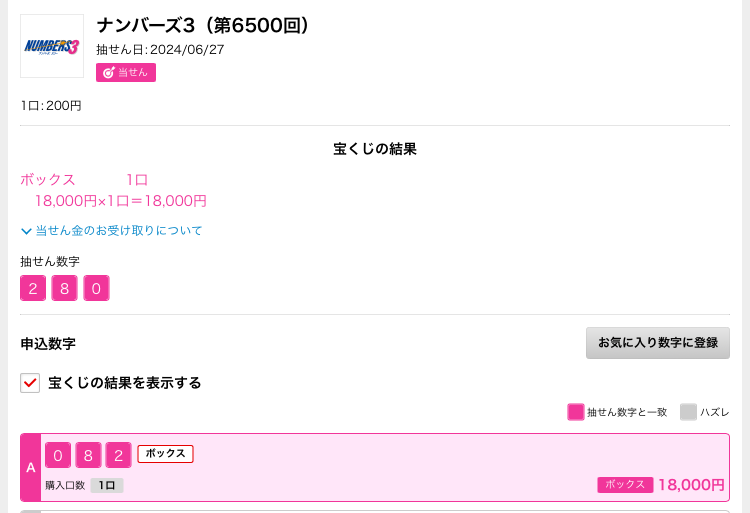Click the white ボックス tag in row A
Viewport: 750px width, 513px height.
coord(165,454)
